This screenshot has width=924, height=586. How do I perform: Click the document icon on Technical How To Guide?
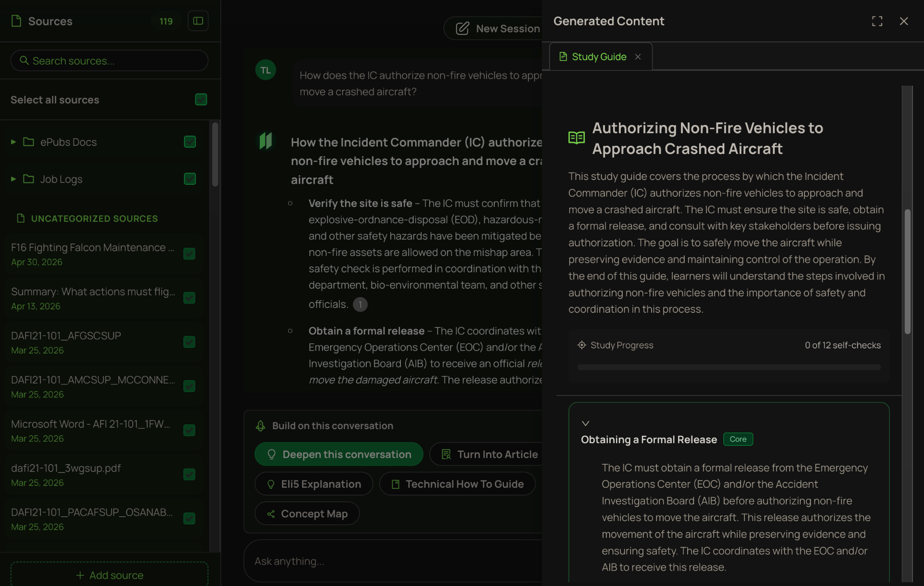point(396,484)
